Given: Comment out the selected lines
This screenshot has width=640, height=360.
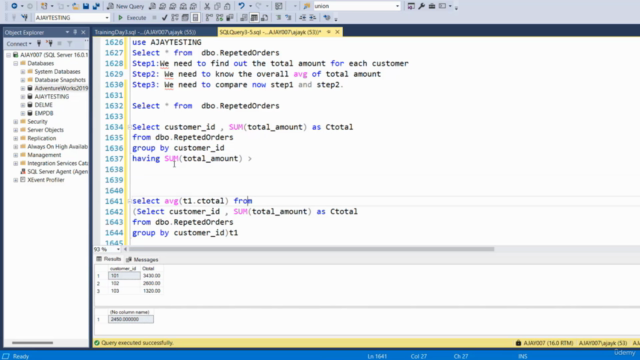Looking at the screenshot, I should [278, 18].
